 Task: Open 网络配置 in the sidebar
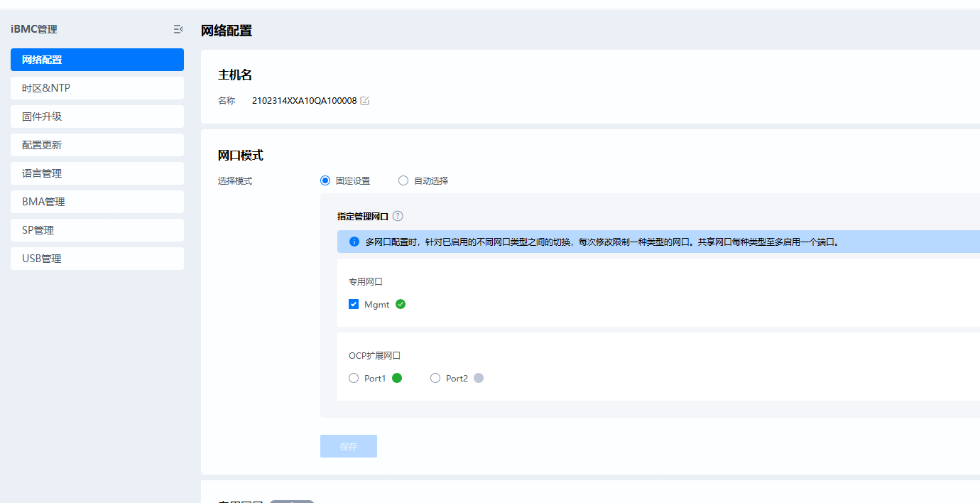click(97, 60)
